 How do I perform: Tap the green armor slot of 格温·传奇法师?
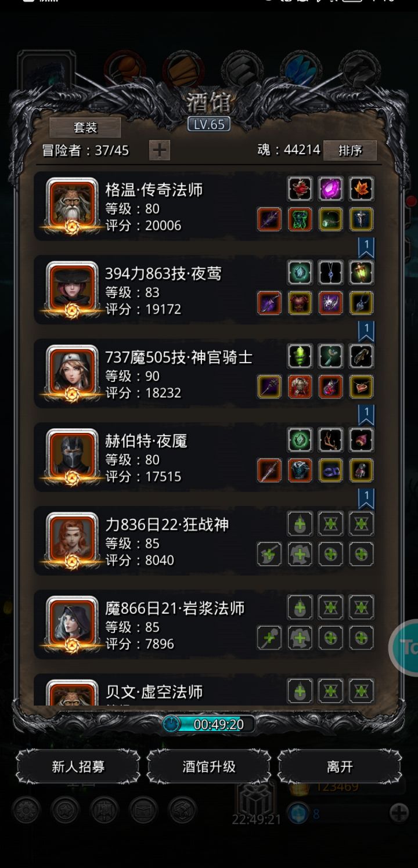[300, 219]
